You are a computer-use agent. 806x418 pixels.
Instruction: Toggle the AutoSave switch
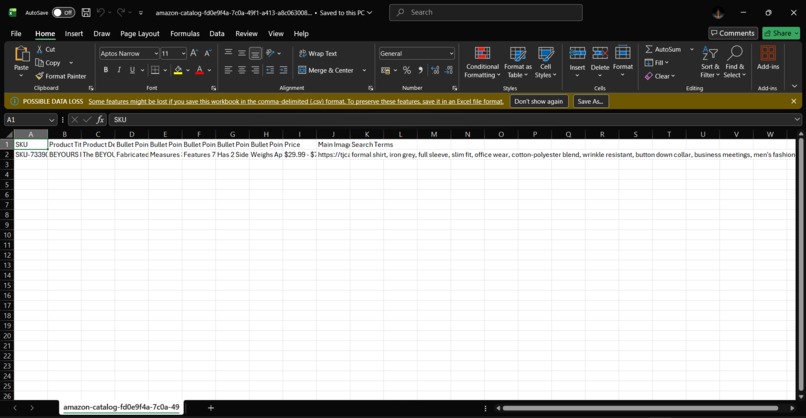tap(63, 12)
